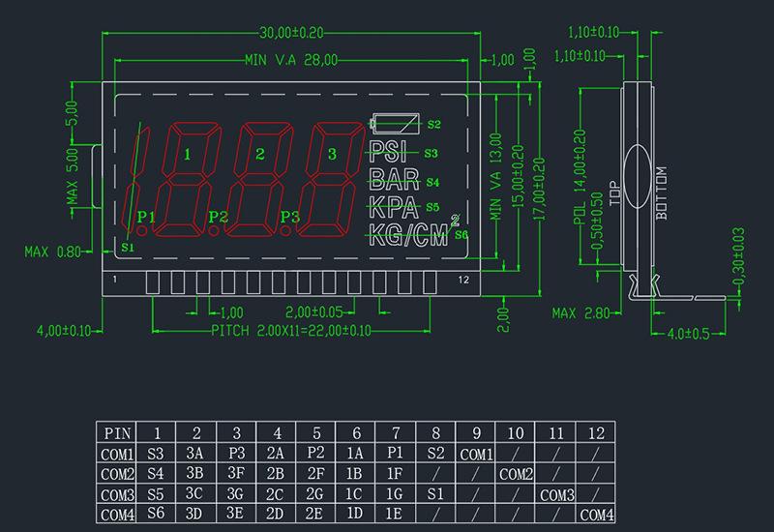This screenshot has width=774, height=532.
Task: Select the COM4 cell under pin 12
Action: point(596,514)
